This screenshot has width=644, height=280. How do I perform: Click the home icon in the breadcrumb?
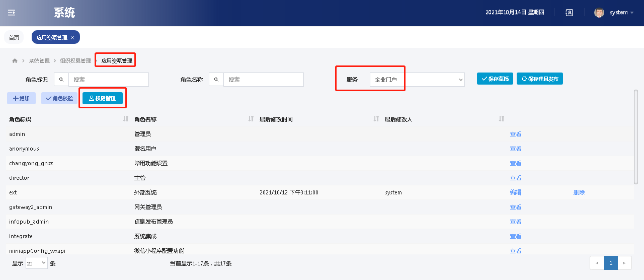[15, 61]
